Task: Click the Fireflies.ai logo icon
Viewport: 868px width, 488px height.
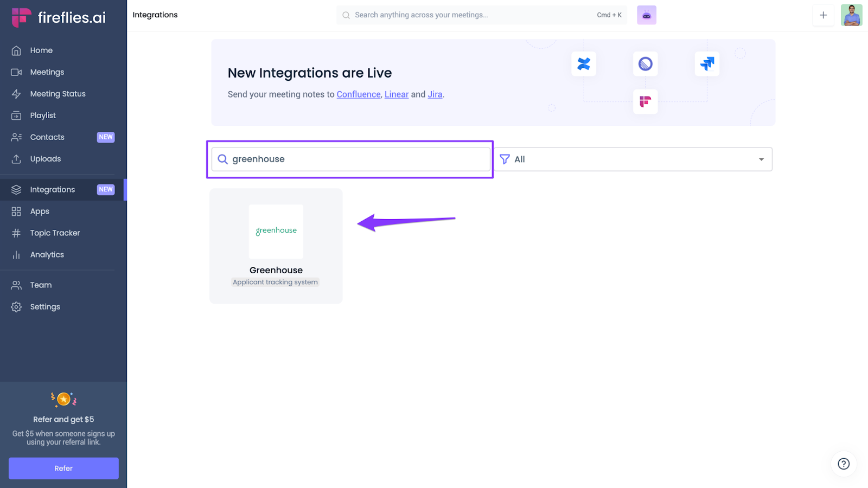Action: [21, 17]
